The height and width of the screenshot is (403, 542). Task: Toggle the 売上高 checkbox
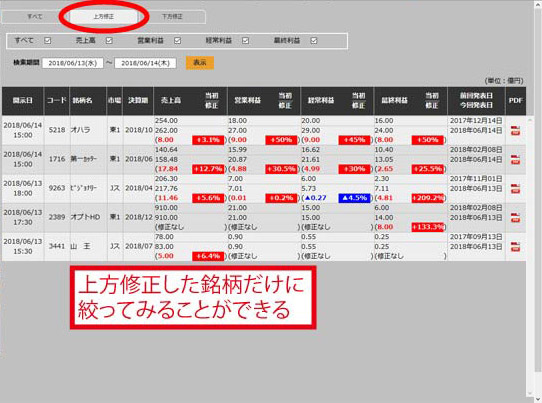pyautogui.click(x=109, y=40)
